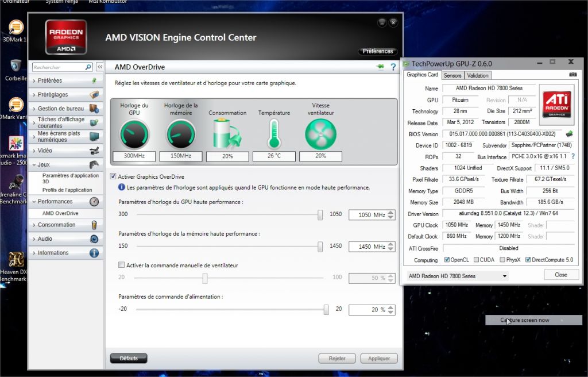The width and height of the screenshot is (588, 377).
Task: Click the Rejeter button
Action: (337, 359)
